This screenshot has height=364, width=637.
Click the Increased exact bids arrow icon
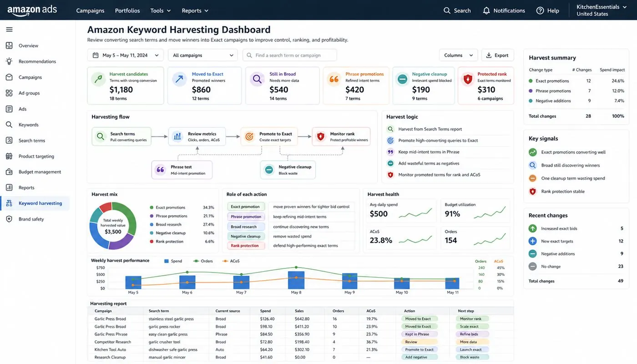click(532, 228)
